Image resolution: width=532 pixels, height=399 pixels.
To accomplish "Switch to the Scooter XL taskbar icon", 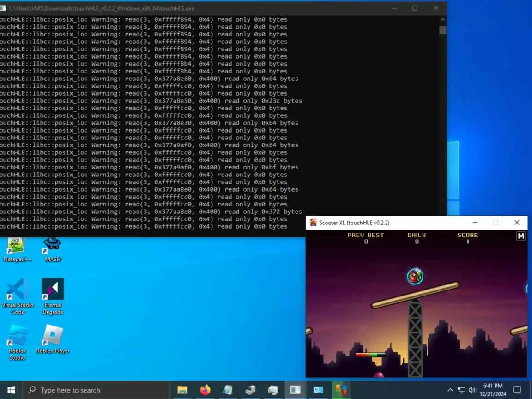I will click(341, 390).
